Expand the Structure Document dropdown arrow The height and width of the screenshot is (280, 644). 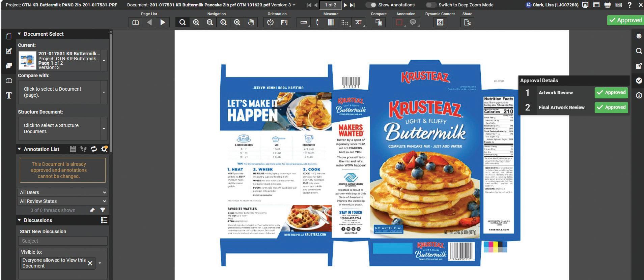(x=104, y=128)
